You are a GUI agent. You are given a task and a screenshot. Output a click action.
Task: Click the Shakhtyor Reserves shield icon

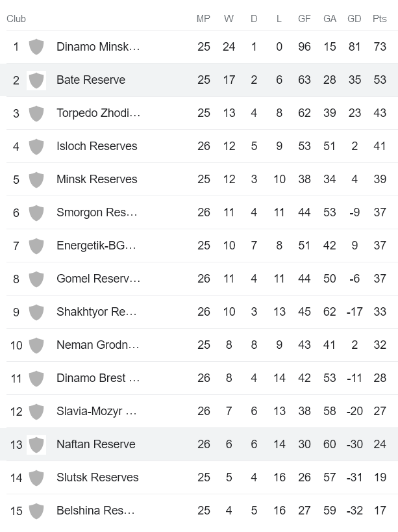click(x=36, y=311)
